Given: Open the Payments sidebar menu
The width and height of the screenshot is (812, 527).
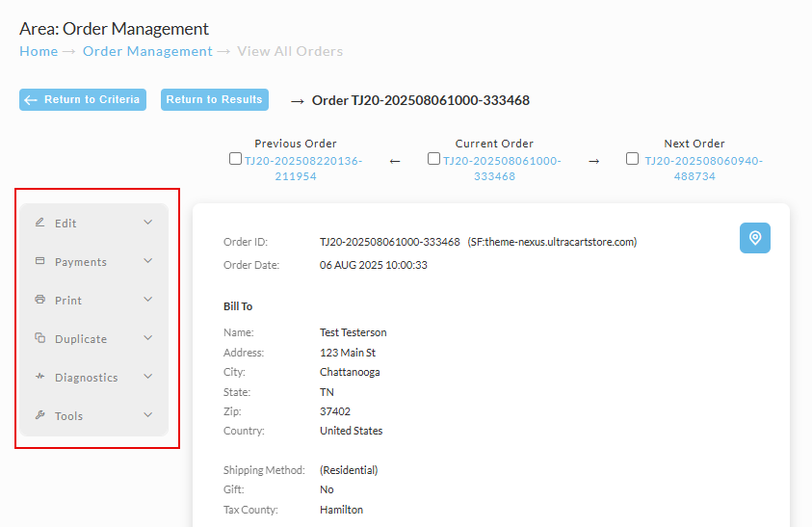Looking at the screenshot, I should pyautogui.click(x=94, y=261).
